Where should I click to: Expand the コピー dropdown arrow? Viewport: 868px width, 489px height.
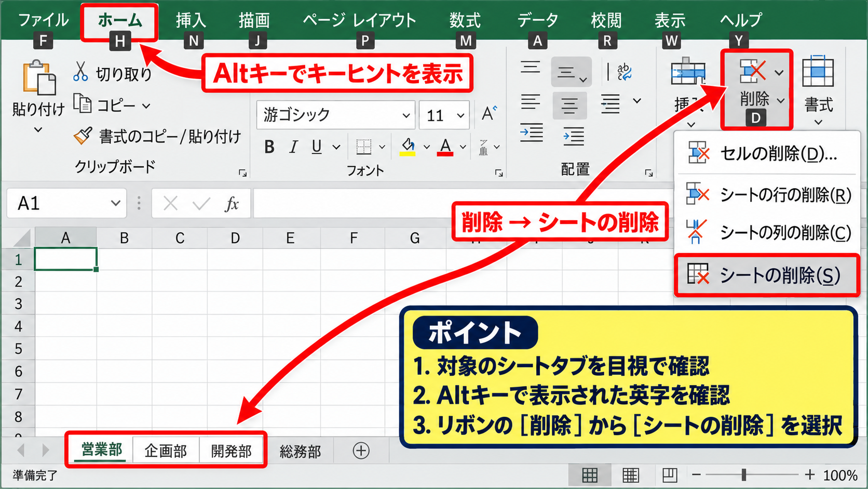pyautogui.click(x=146, y=106)
